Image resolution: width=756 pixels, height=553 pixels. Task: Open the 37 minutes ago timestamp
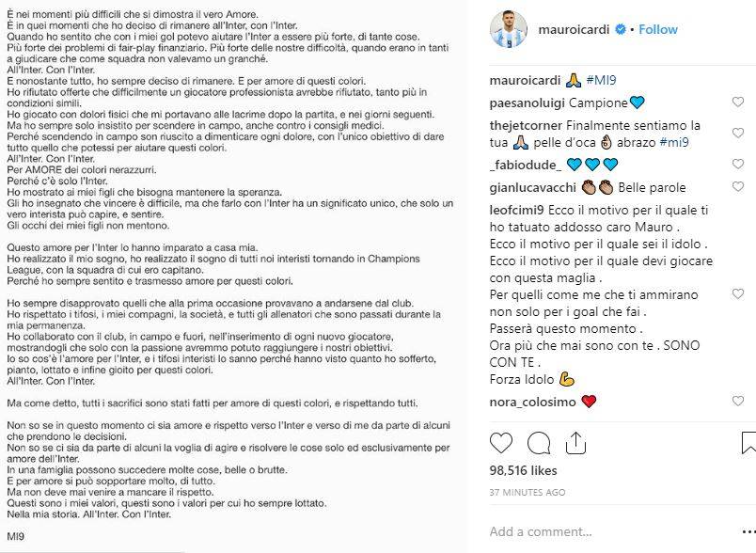[x=528, y=492]
